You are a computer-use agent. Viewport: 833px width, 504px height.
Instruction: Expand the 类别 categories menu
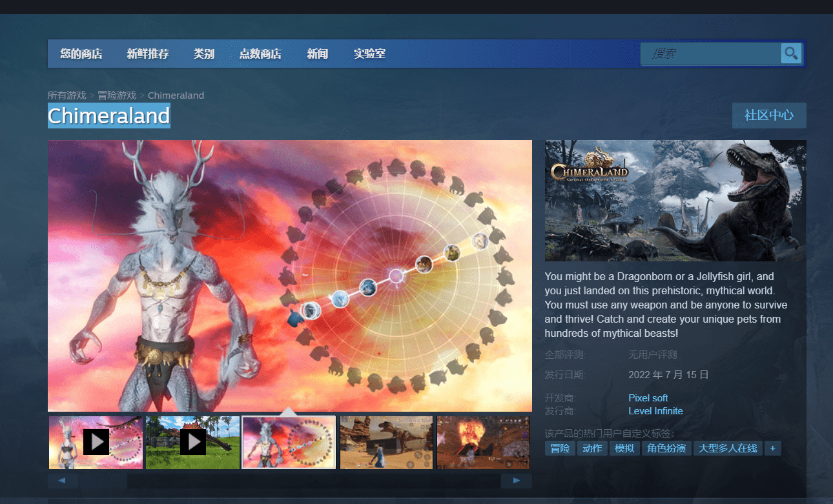[x=204, y=54]
